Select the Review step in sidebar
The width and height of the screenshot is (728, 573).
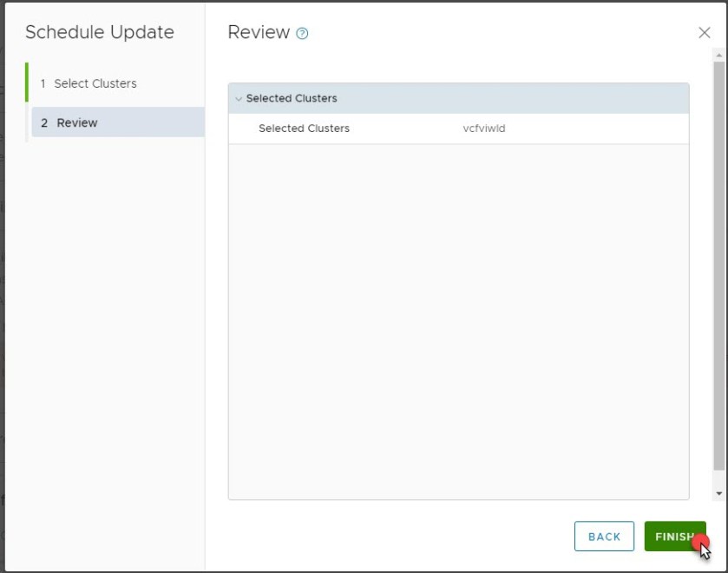click(117, 122)
